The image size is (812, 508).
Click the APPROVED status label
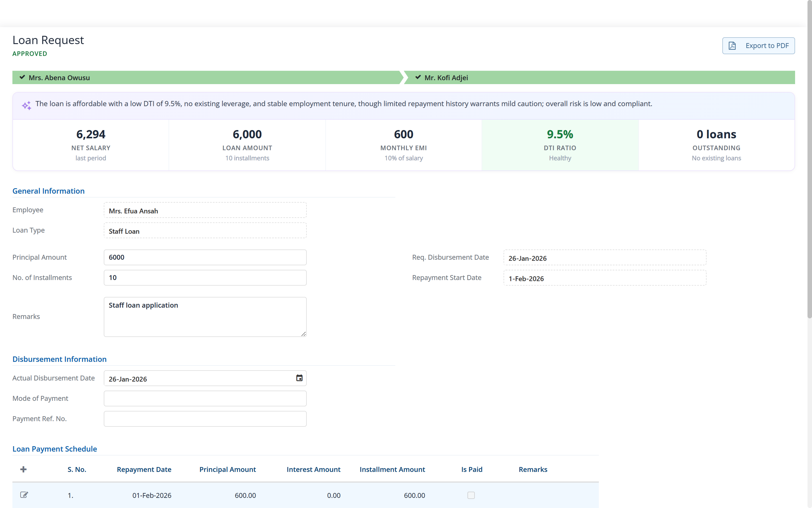[30, 54]
